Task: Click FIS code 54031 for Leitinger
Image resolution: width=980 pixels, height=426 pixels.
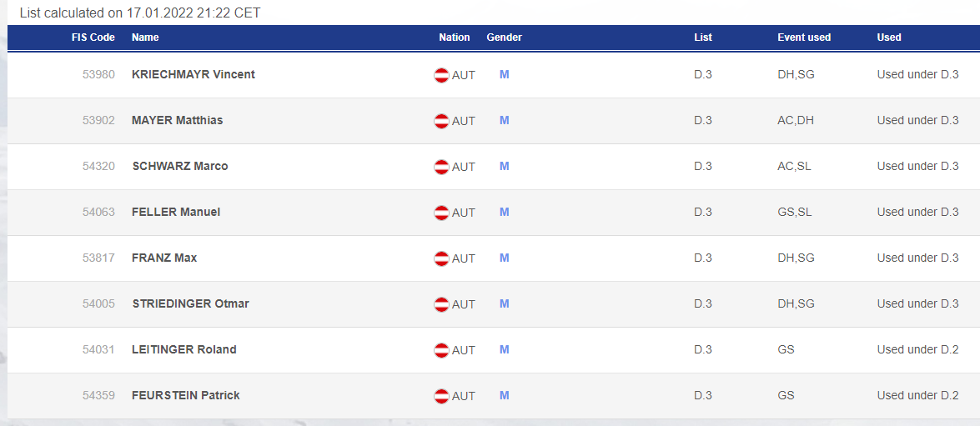Action: tap(98, 350)
